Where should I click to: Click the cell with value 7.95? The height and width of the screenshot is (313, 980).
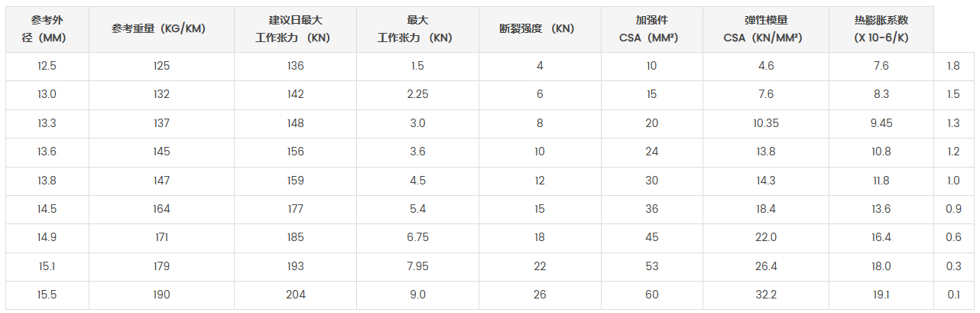point(418,266)
